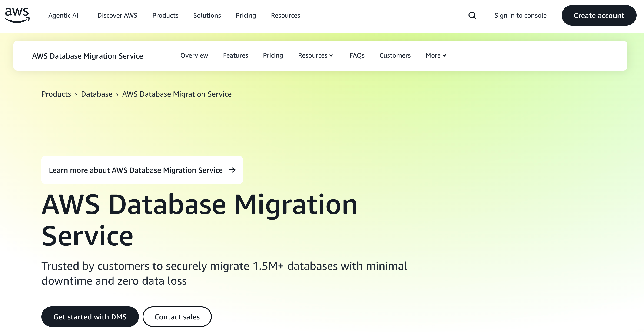
Task: Click the Products breadcrumb link
Action: click(x=56, y=94)
